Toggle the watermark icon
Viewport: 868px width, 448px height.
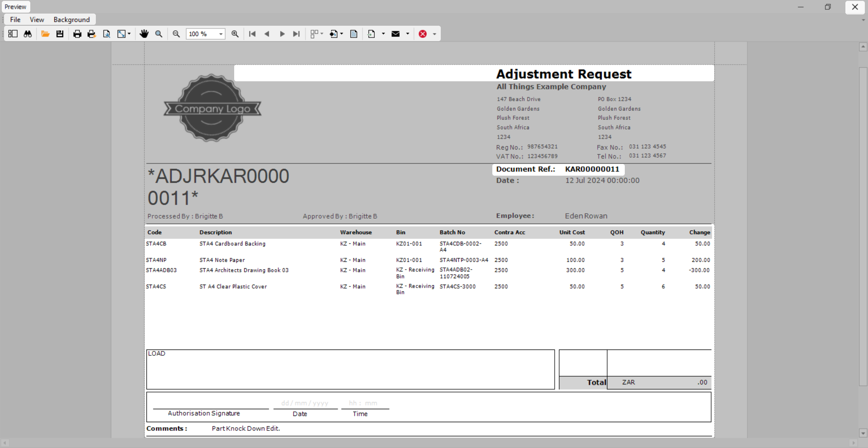354,34
